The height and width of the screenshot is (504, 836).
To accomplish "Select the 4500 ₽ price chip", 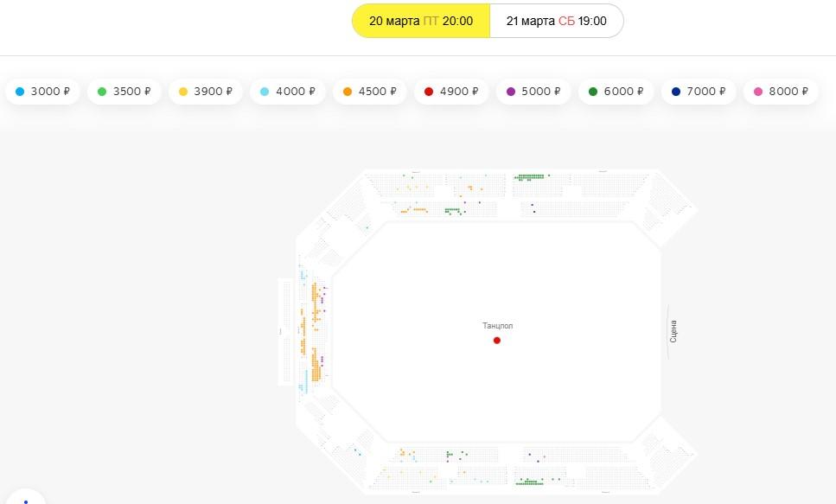I will [x=369, y=92].
